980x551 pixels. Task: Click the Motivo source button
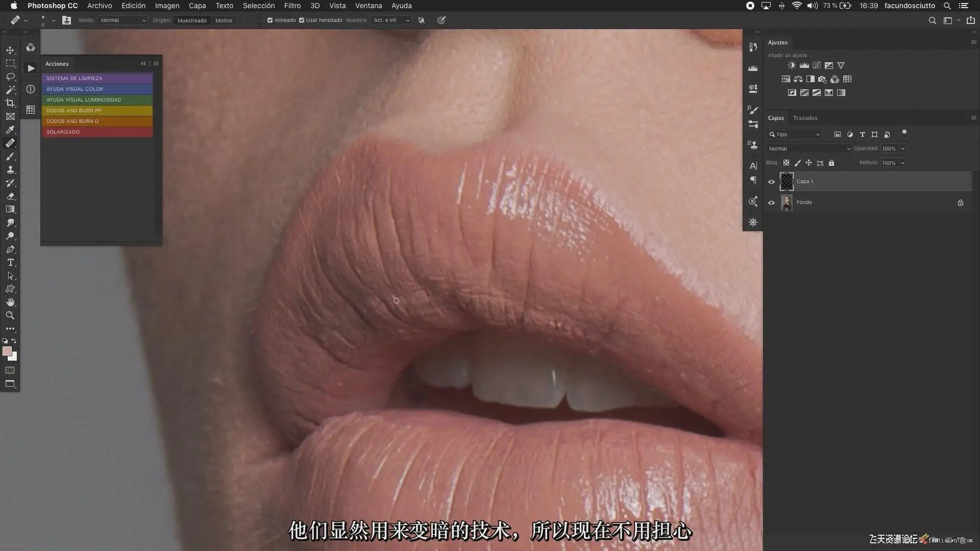click(224, 20)
